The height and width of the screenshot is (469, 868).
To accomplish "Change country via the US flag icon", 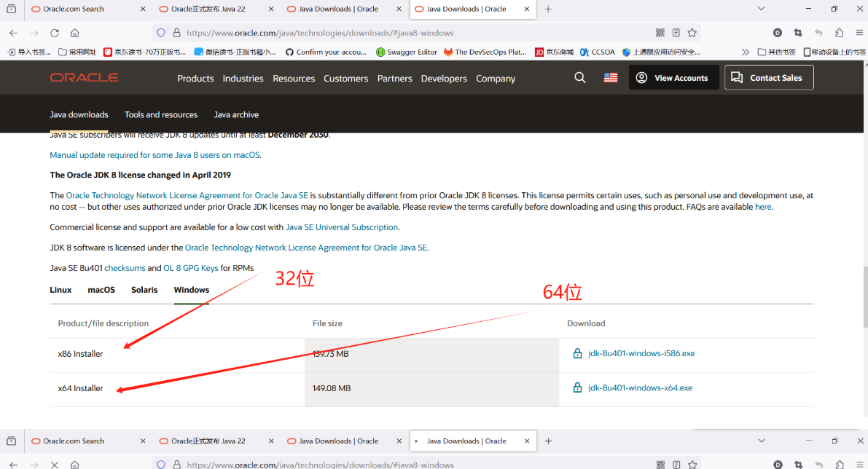I will (x=611, y=77).
